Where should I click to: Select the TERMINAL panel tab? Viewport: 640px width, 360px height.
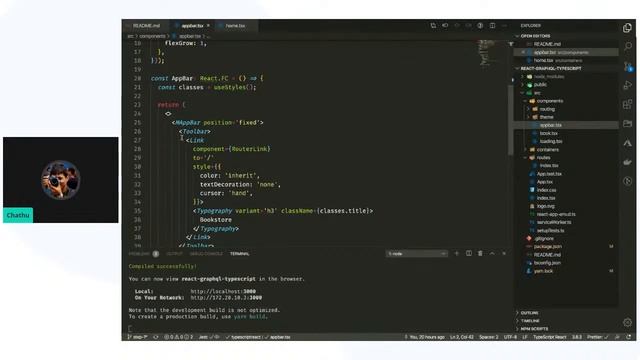[240, 254]
